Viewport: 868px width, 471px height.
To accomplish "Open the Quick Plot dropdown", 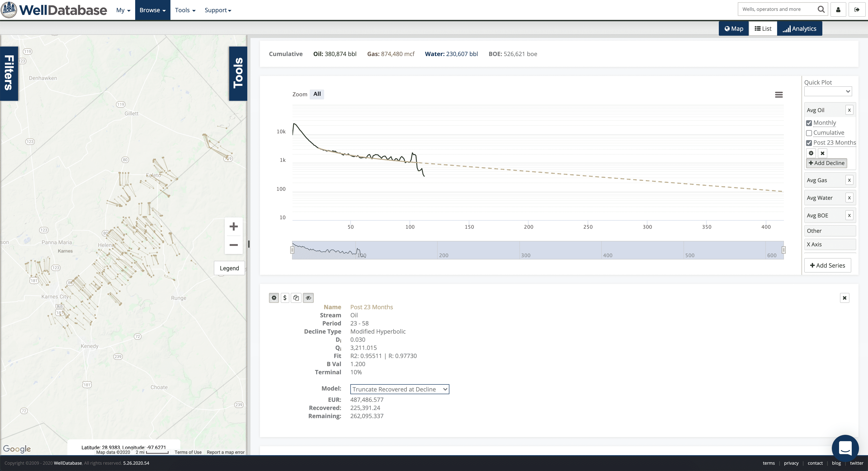I will [828, 91].
